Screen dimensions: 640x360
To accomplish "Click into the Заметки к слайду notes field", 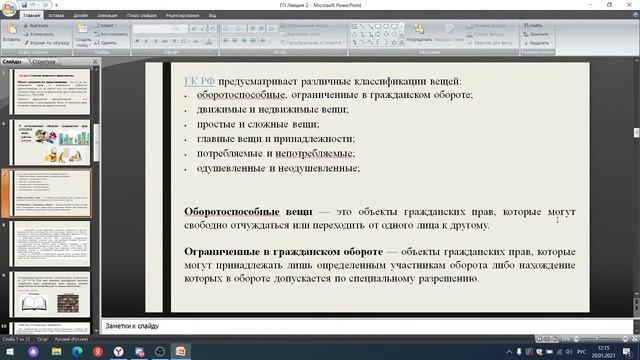I will [x=366, y=326].
